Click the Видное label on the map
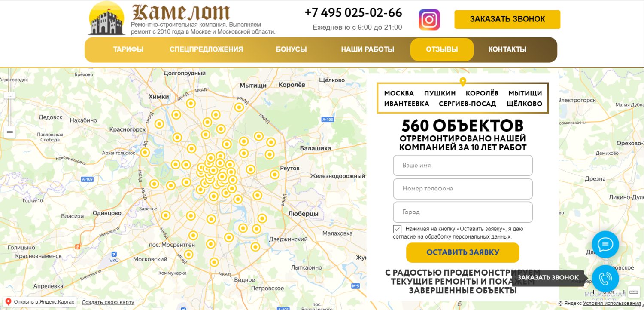This screenshot has width=644, height=310. pyautogui.click(x=245, y=280)
